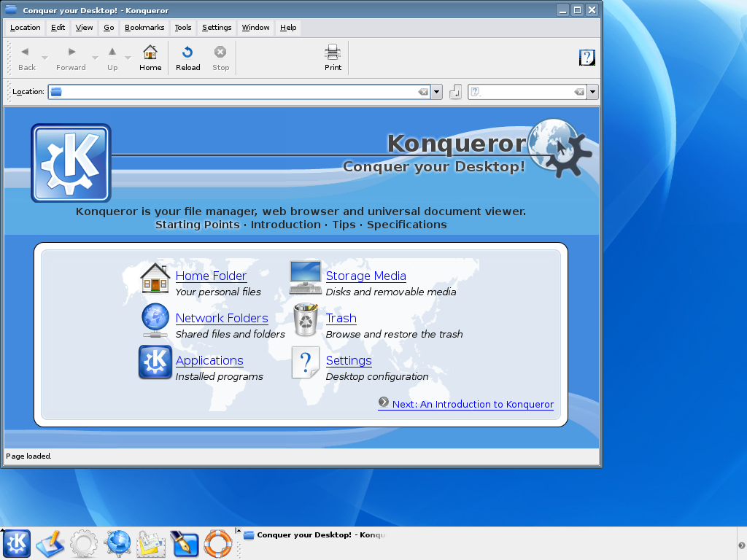
Task: Open the Bookmarks menu
Action: tap(144, 28)
